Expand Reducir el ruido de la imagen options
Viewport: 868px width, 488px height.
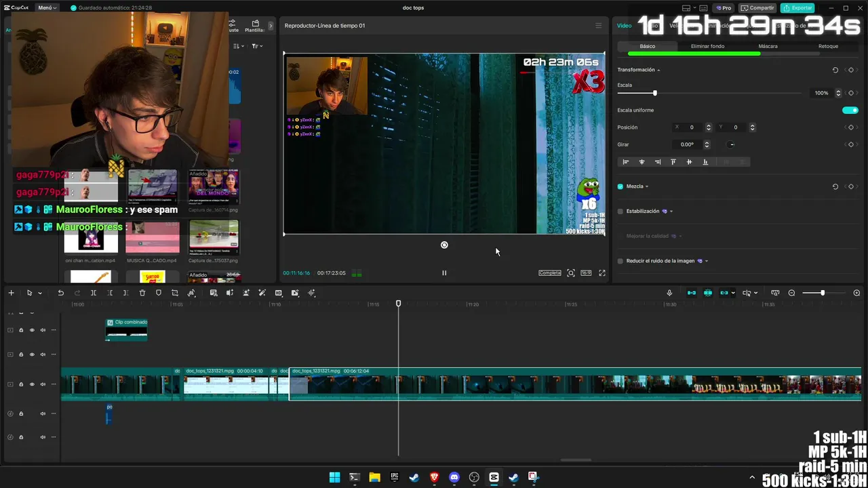point(707,261)
